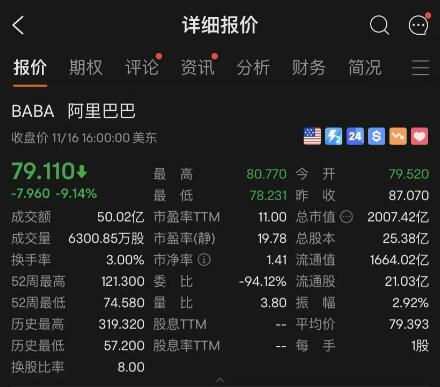Tap the 52周最低 value 74.580

pyautogui.click(x=124, y=303)
